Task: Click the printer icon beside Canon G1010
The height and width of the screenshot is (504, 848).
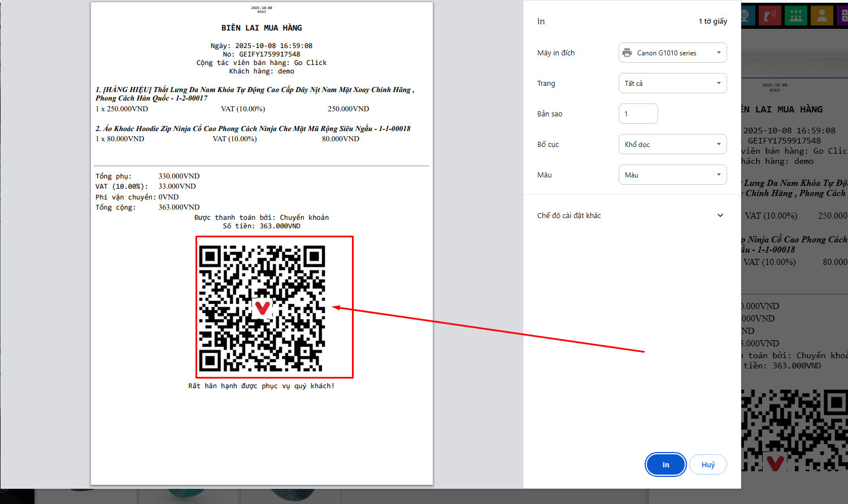Action: pyautogui.click(x=627, y=53)
